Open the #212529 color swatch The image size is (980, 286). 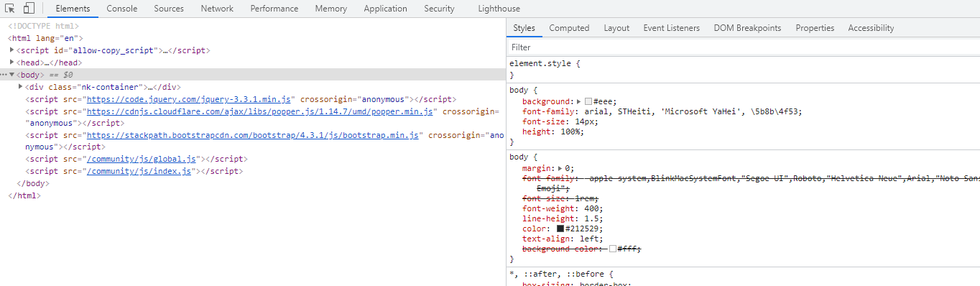[560, 229]
